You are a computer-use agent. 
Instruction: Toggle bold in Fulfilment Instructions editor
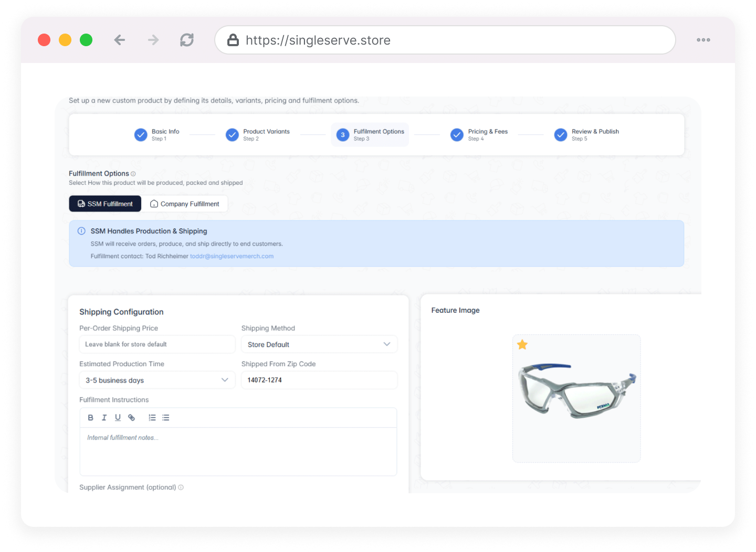coord(90,418)
